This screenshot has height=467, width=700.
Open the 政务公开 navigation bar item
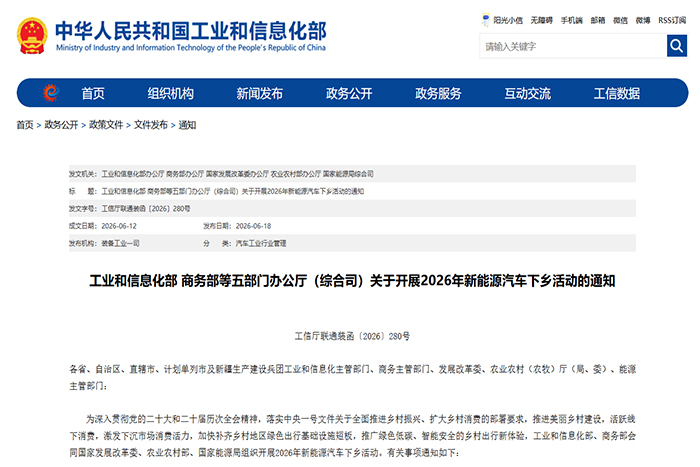point(349,93)
